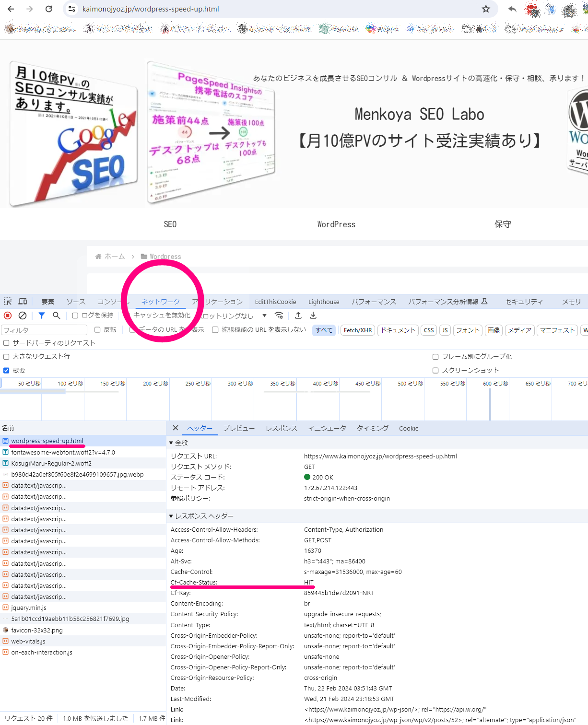Image resolution: width=588 pixels, height=725 pixels.
Task: Click the document icon beside wordpress-speed-up.html
Action: (x=5, y=441)
